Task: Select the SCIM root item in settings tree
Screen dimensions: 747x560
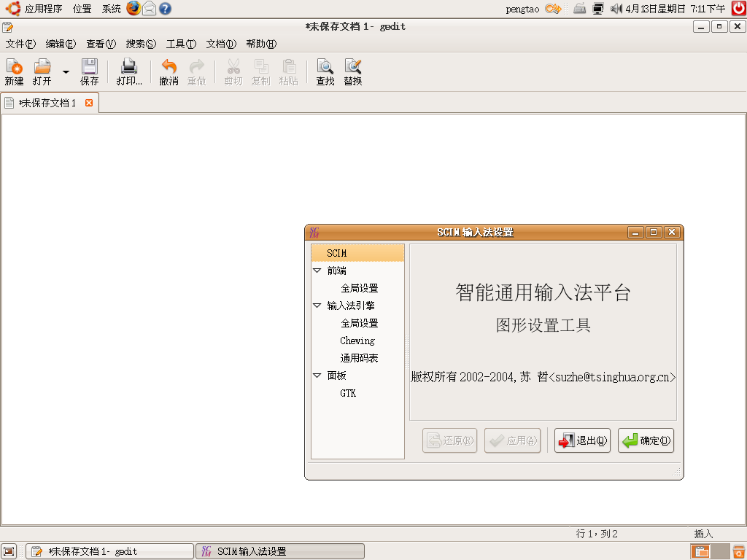Action: [x=357, y=253]
